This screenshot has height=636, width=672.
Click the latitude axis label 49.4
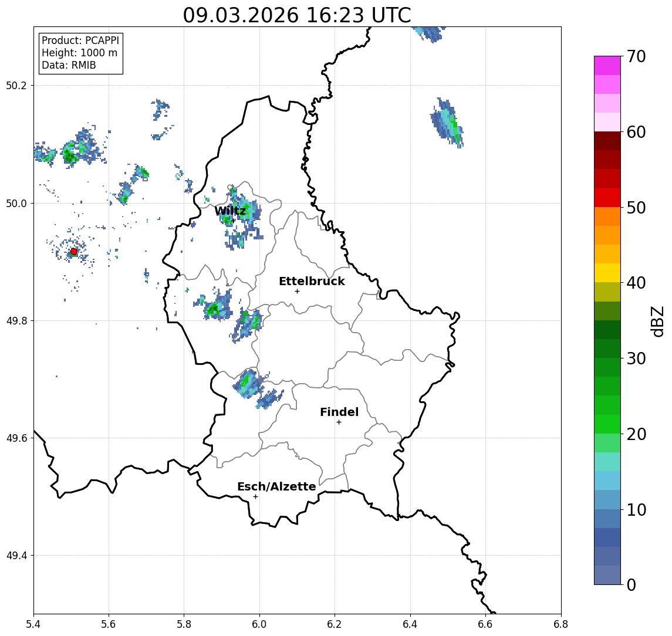[16, 556]
